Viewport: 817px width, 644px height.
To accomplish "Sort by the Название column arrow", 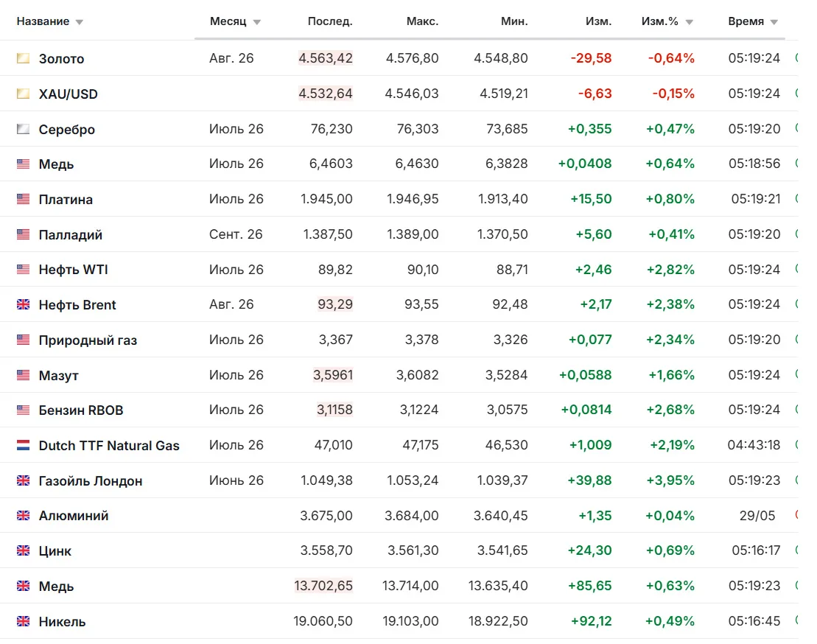I will coord(80,22).
